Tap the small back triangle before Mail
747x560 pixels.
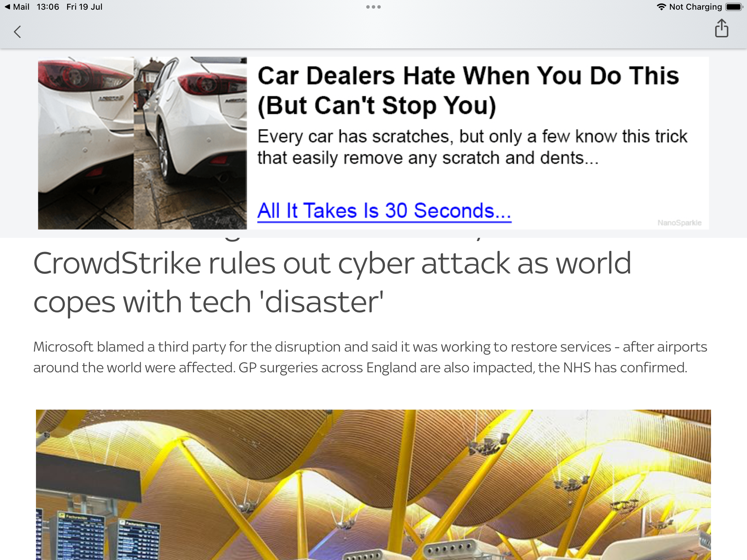coord(7,7)
